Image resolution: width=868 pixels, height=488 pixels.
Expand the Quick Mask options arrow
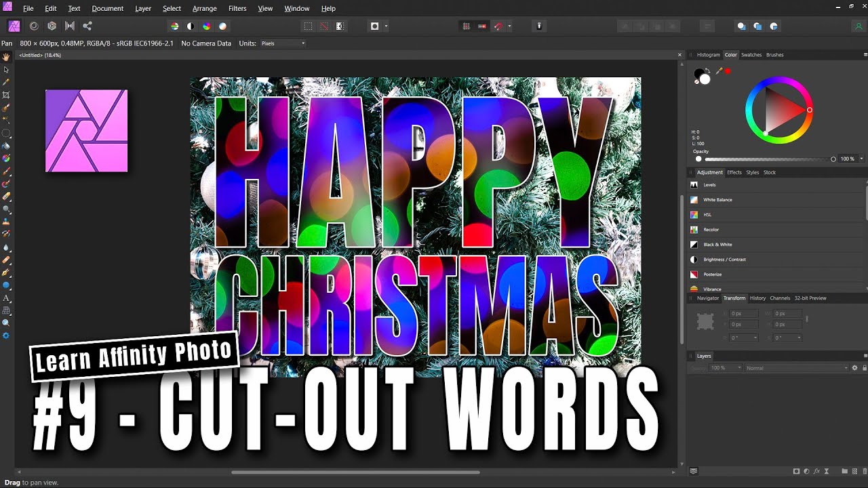pyautogui.click(x=386, y=26)
